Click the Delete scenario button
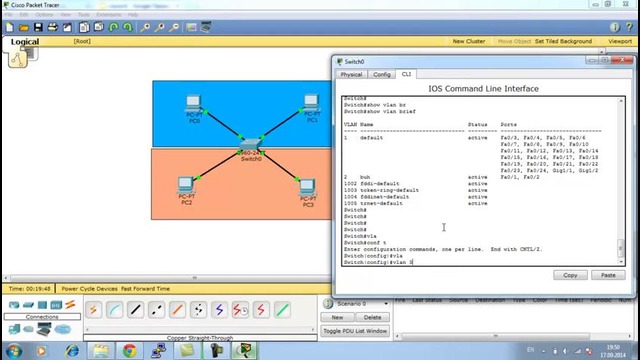The height and width of the screenshot is (360, 640). 372,317
